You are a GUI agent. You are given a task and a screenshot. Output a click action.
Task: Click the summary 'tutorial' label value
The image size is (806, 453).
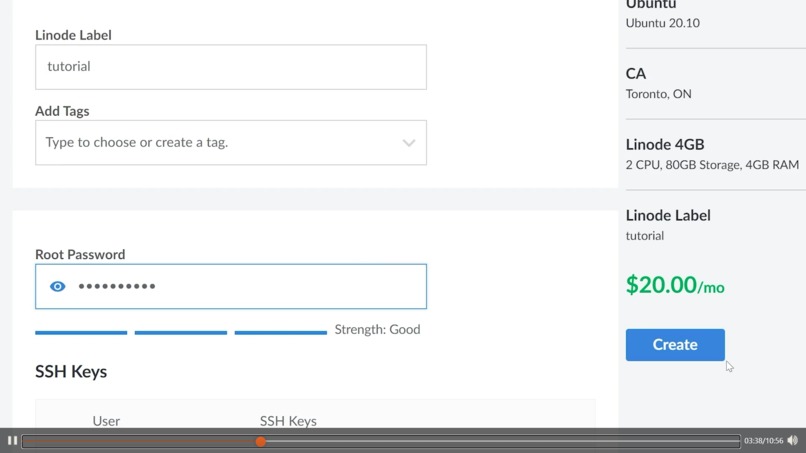point(645,236)
